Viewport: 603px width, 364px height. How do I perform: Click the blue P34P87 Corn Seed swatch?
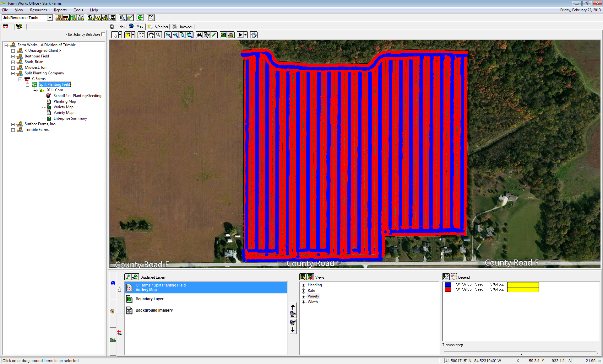pyautogui.click(x=448, y=284)
